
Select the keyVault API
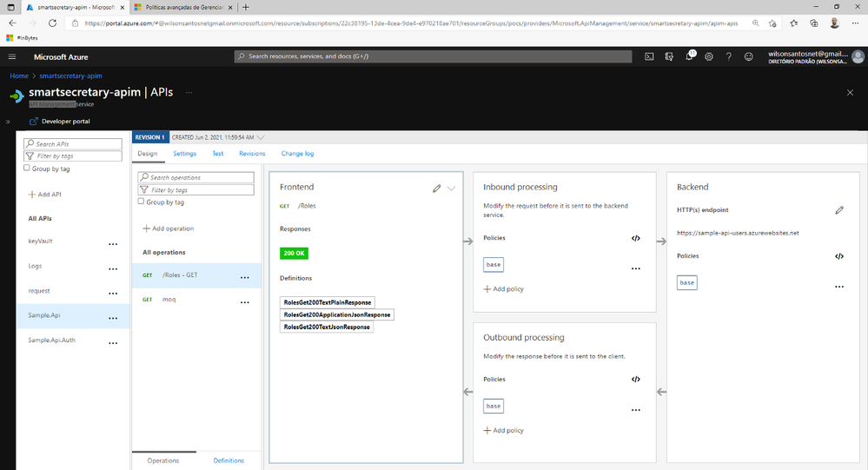[x=41, y=242]
